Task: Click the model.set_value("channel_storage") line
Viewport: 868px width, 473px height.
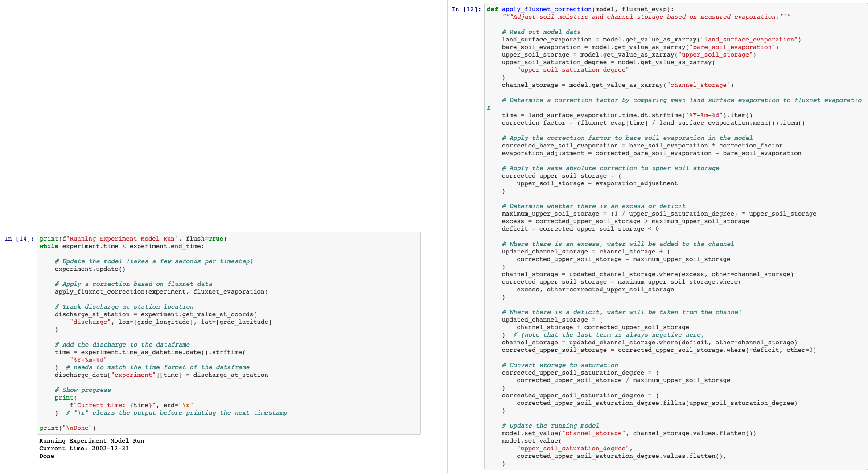Action: tap(629, 433)
